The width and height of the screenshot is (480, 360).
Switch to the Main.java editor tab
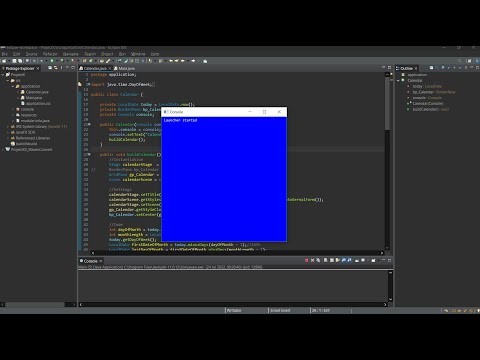124,68
